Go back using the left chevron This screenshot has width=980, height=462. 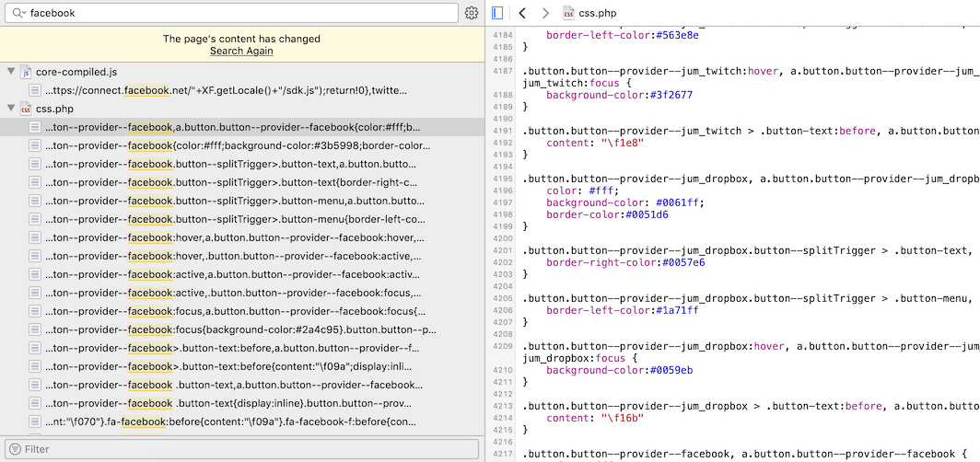(522, 13)
